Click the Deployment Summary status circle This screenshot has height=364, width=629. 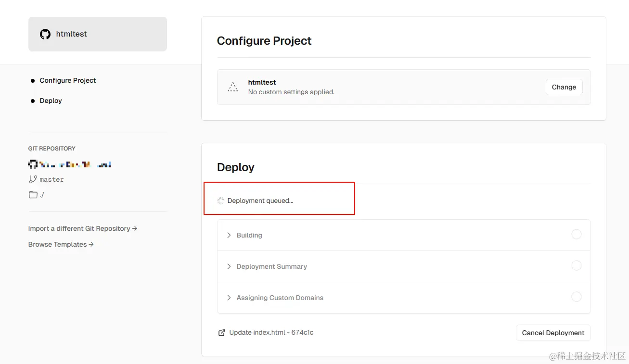pos(576,266)
